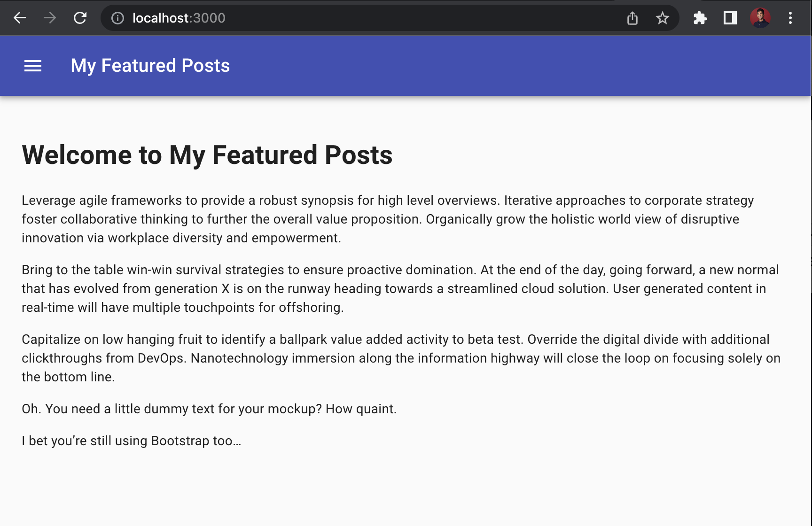
Task: View site information icon
Action: click(x=117, y=18)
